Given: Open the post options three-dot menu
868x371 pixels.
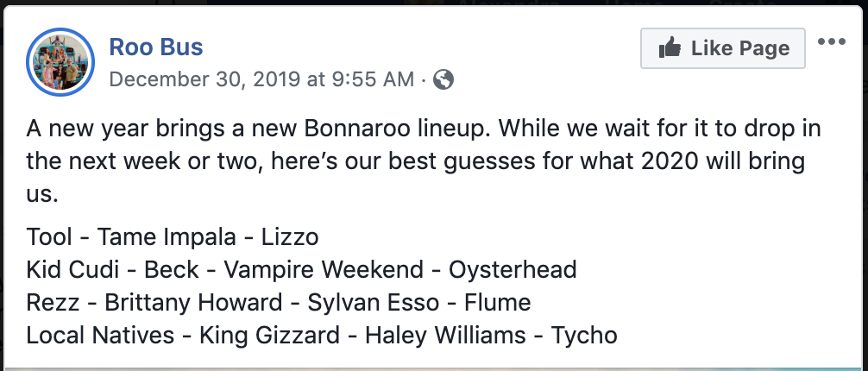Looking at the screenshot, I should coord(832,42).
